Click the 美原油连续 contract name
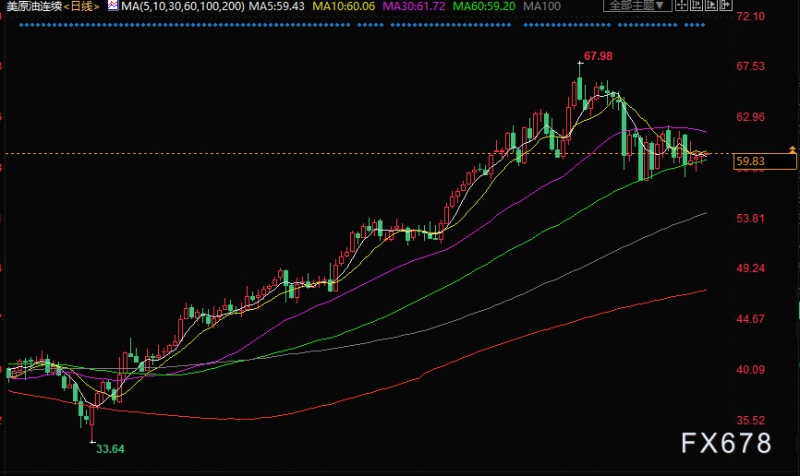Image resolution: width=800 pixels, height=476 pixels. click(34, 6)
